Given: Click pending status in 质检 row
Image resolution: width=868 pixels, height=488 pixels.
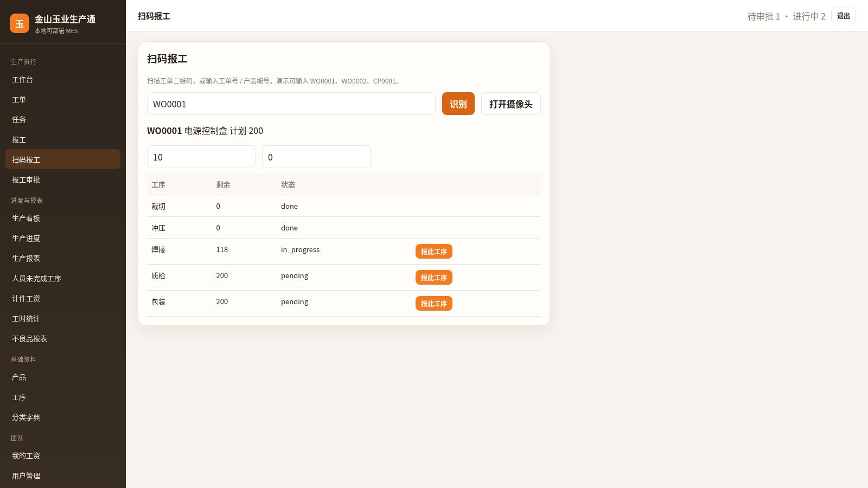Looking at the screenshot, I should pyautogui.click(x=295, y=276).
